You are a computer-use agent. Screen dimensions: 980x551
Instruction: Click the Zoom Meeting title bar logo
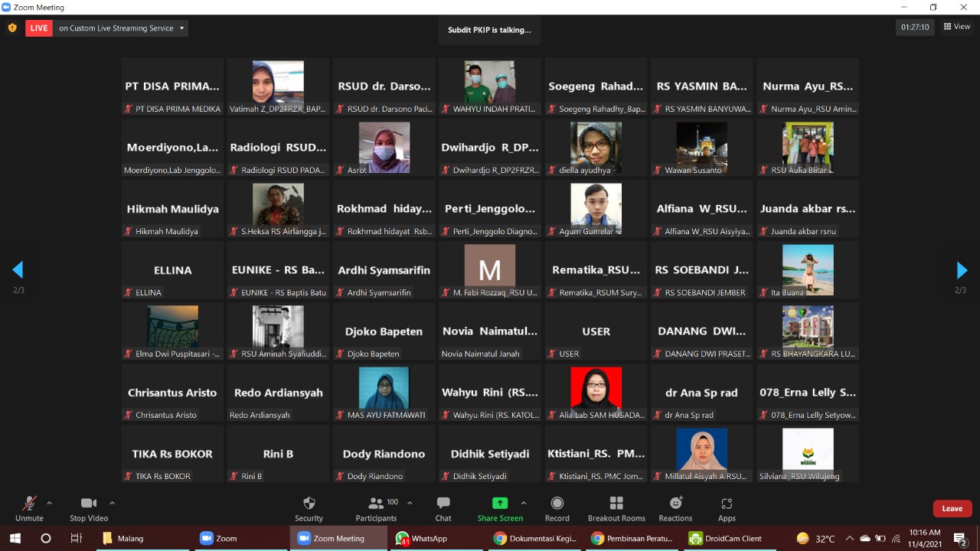7,7
